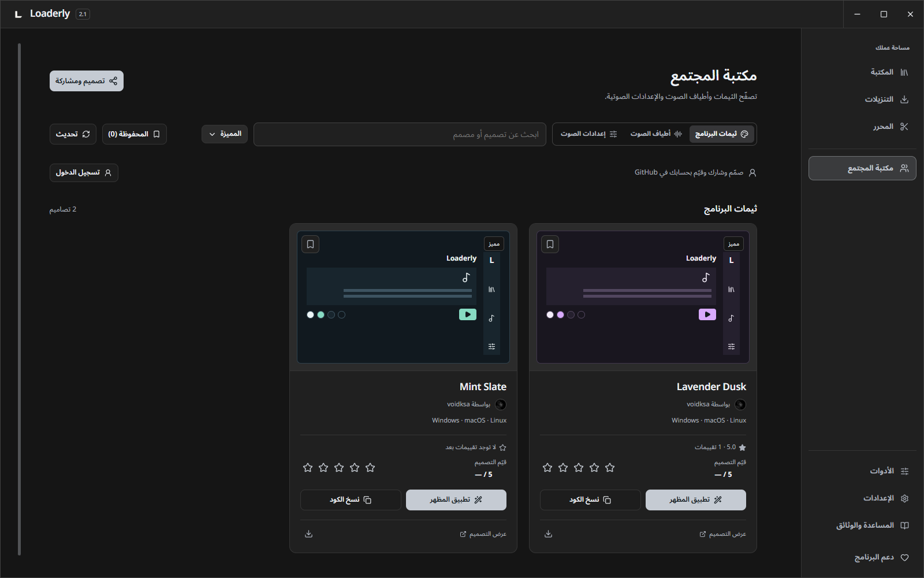
Task: Click the Loaderly logo in title bar
Action: 18,14
